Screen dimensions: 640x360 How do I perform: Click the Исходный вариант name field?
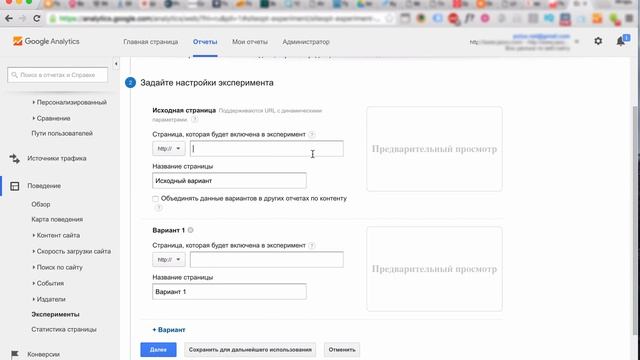click(x=229, y=181)
